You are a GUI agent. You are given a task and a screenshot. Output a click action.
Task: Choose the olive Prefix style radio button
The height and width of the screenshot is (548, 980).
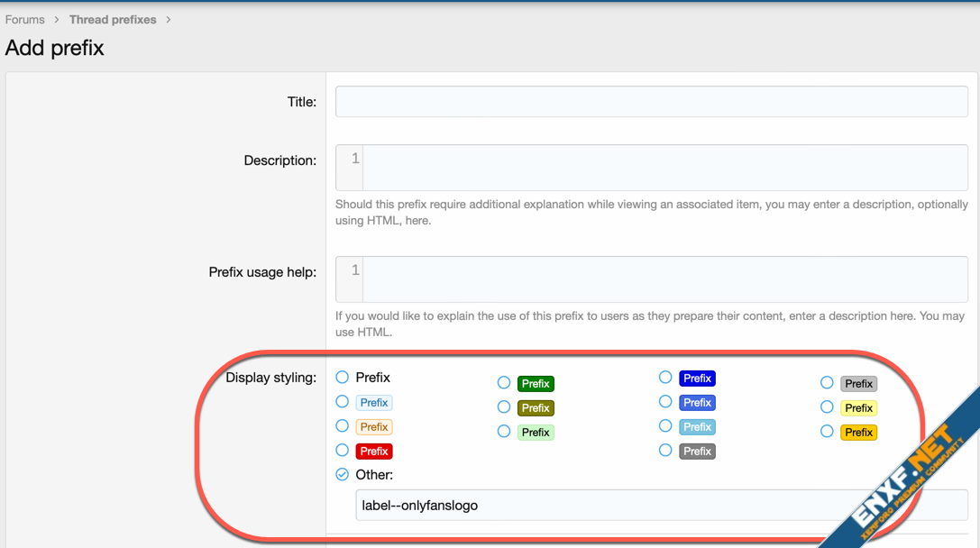pos(504,407)
